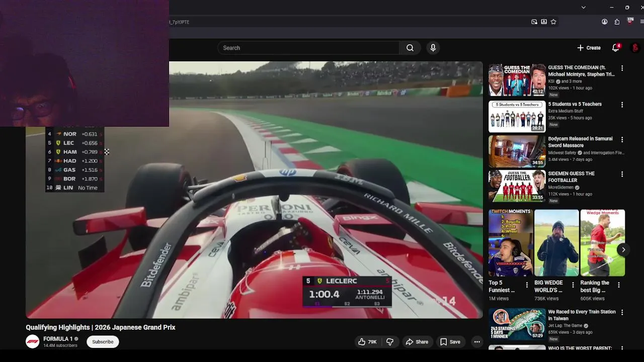Share the video
This screenshot has width=644, height=362.
point(417,342)
